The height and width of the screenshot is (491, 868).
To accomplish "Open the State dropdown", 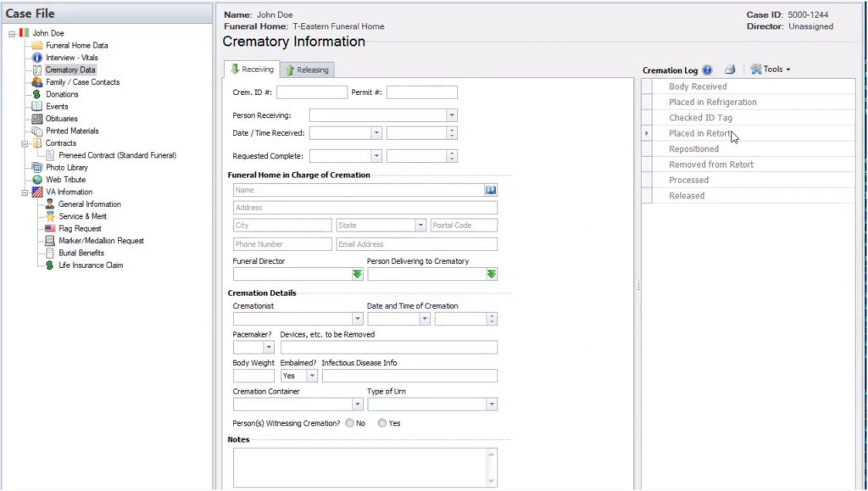I will click(x=420, y=226).
